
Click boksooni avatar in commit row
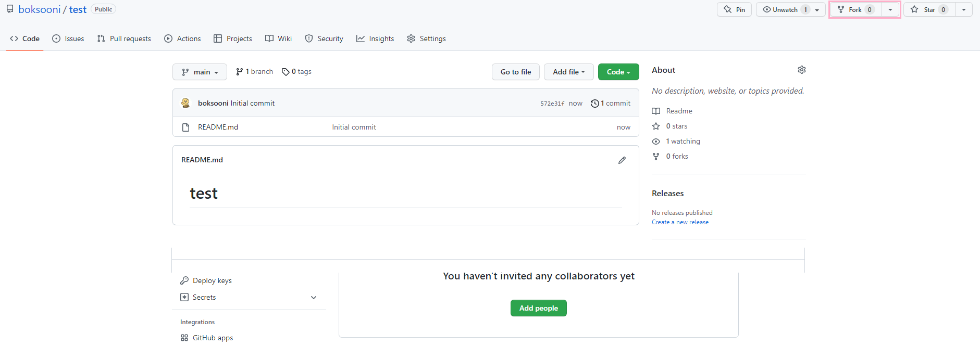tap(185, 103)
